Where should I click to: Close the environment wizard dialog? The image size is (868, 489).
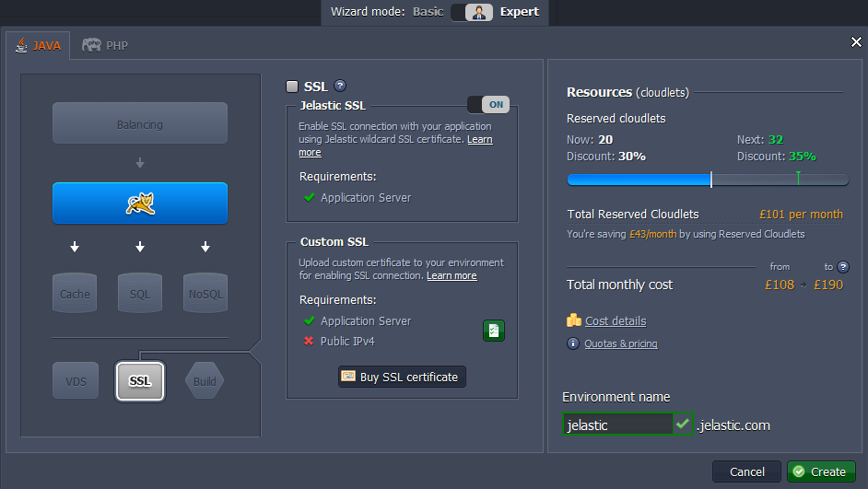point(856,42)
